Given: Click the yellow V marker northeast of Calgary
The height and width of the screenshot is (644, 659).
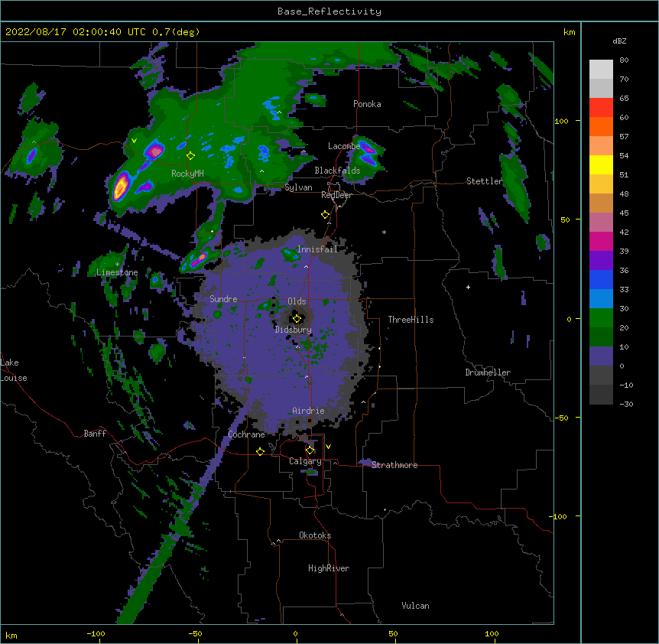Looking at the screenshot, I should click(328, 447).
